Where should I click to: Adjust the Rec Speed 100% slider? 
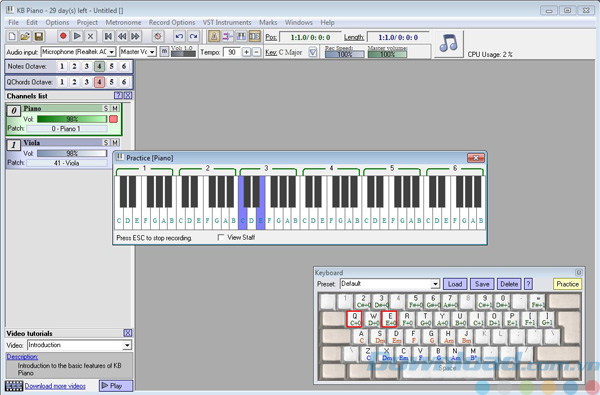coord(344,54)
